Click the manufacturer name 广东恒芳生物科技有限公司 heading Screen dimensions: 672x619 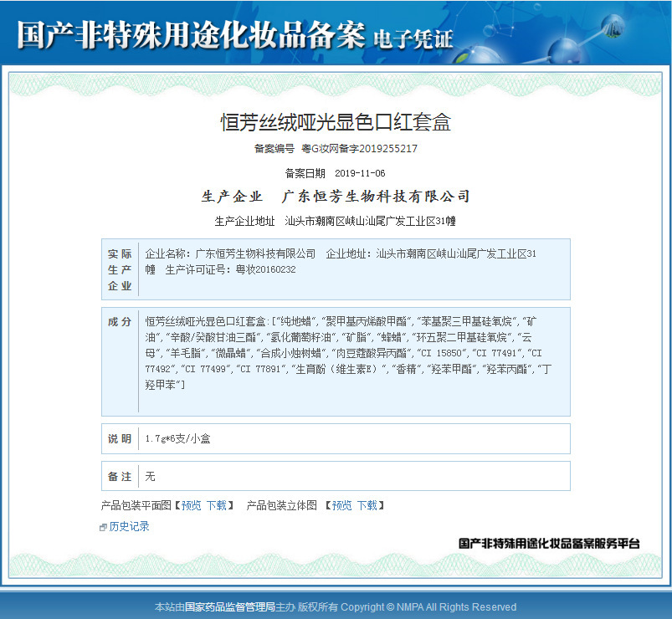pos(376,197)
